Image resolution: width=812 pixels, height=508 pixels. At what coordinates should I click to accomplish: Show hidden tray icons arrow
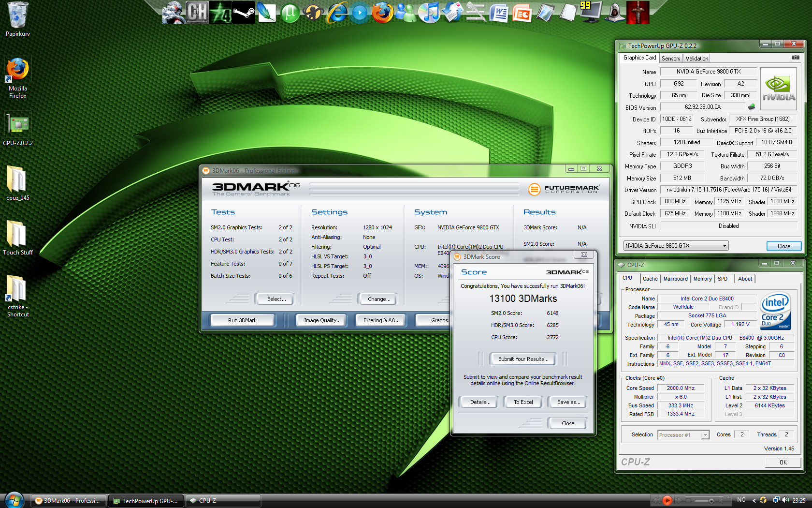754,500
